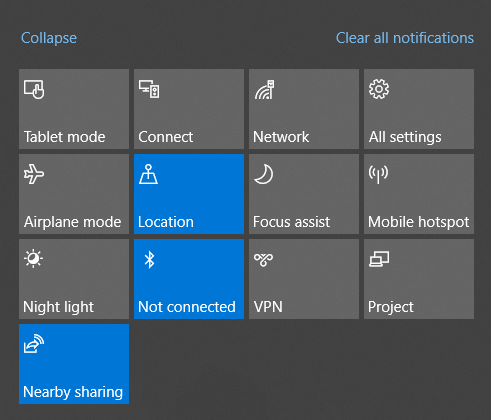This screenshot has height=420, width=491.
Task: Enable the Night light tile
Action: tap(74, 279)
